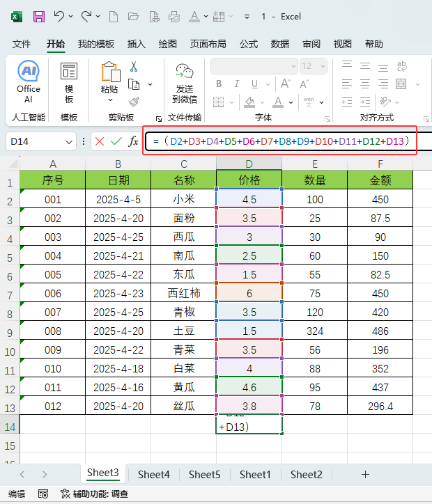Click macro recording icon in status bar
This screenshot has height=504, width=432.
tap(43, 494)
